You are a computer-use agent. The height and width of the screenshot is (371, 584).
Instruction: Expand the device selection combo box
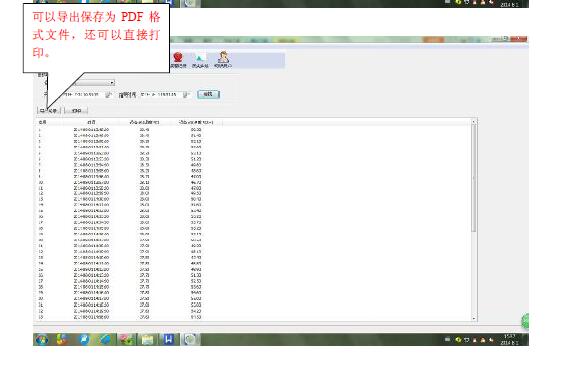112,83
